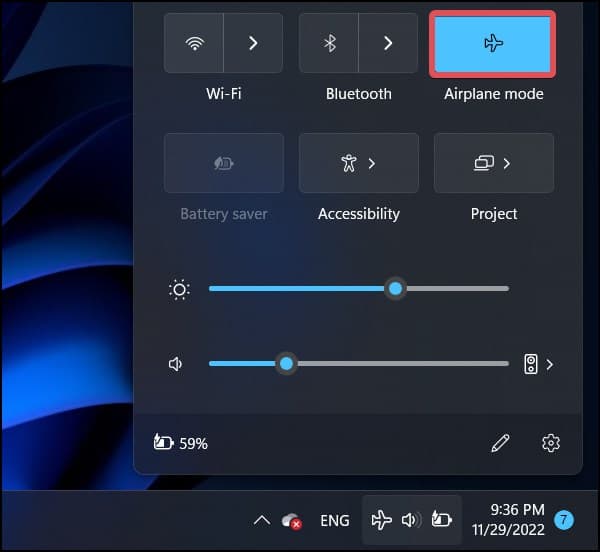Open all settings via gear icon
This screenshot has height=552, width=600.
[x=551, y=443]
